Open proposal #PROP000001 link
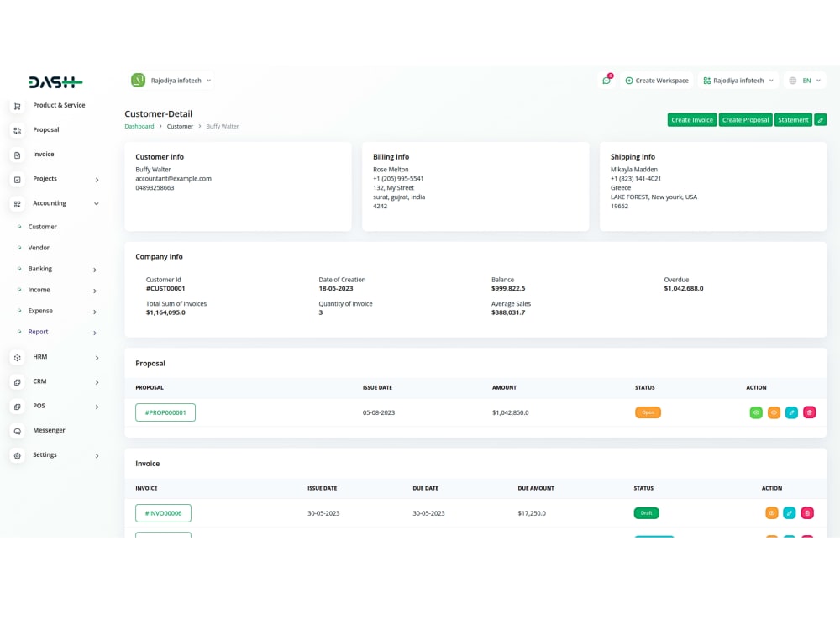 [165, 412]
